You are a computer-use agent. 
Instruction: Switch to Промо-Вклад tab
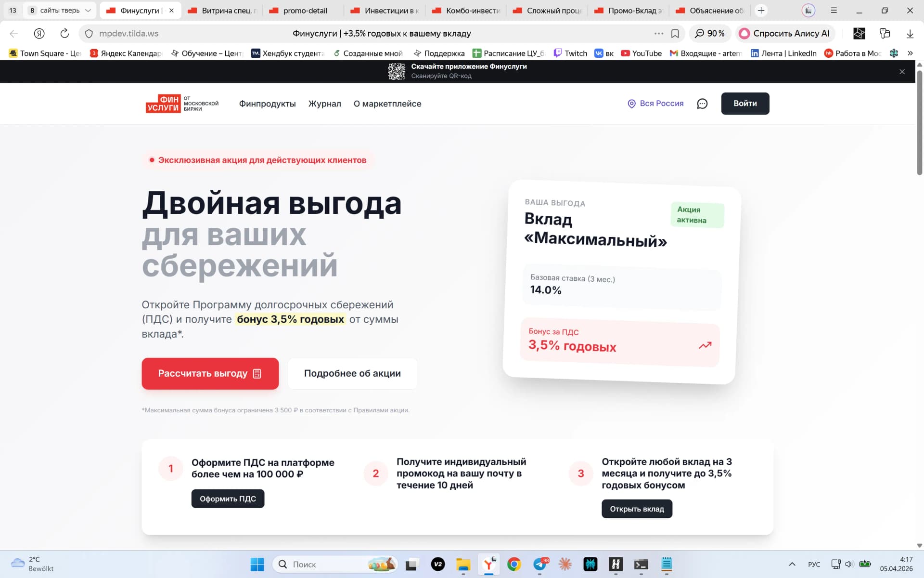[629, 10]
